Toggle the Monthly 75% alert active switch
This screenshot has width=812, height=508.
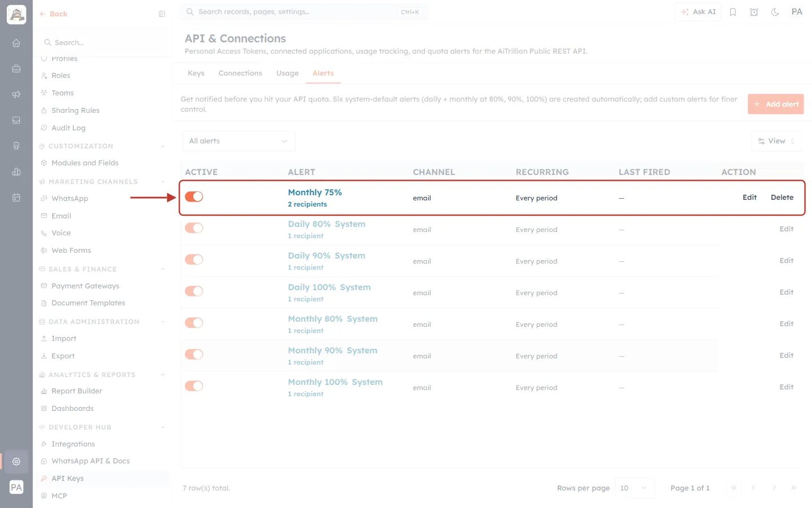[194, 196]
